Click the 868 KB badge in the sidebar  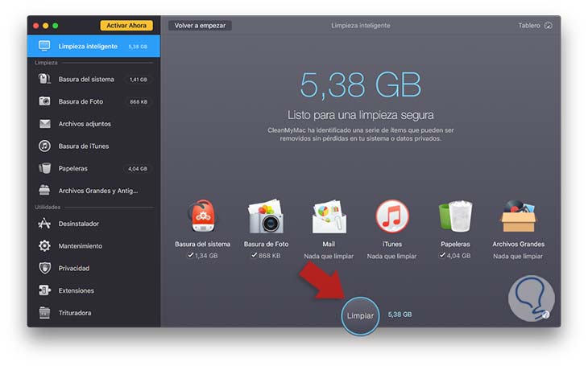pos(139,101)
